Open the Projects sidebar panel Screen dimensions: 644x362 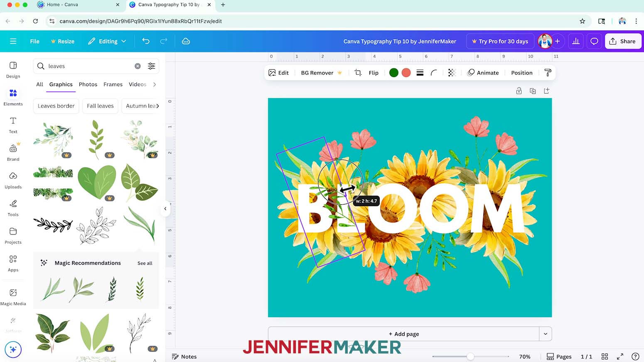[x=13, y=236]
